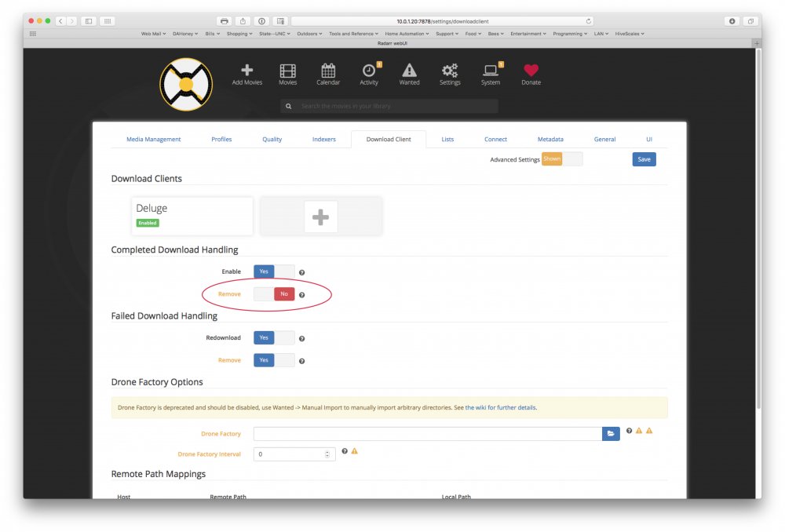Viewport: 785px width, 532px height.
Task: Click the Drone Factory path input
Action: coord(428,433)
